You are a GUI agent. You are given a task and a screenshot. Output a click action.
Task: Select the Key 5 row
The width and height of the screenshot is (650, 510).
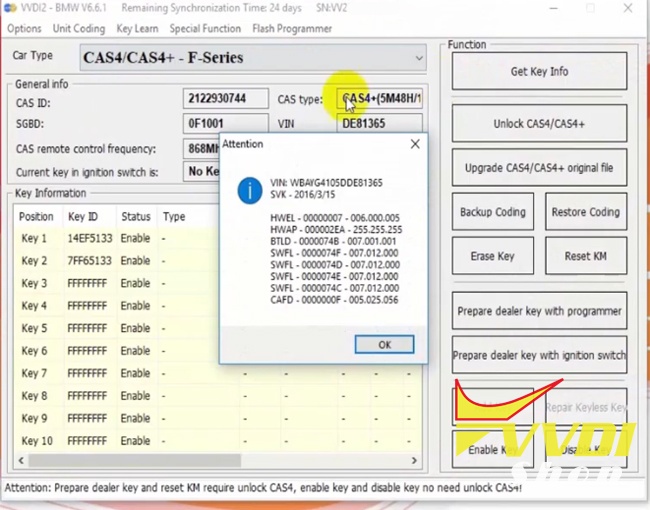pyautogui.click(x=116, y=328)
